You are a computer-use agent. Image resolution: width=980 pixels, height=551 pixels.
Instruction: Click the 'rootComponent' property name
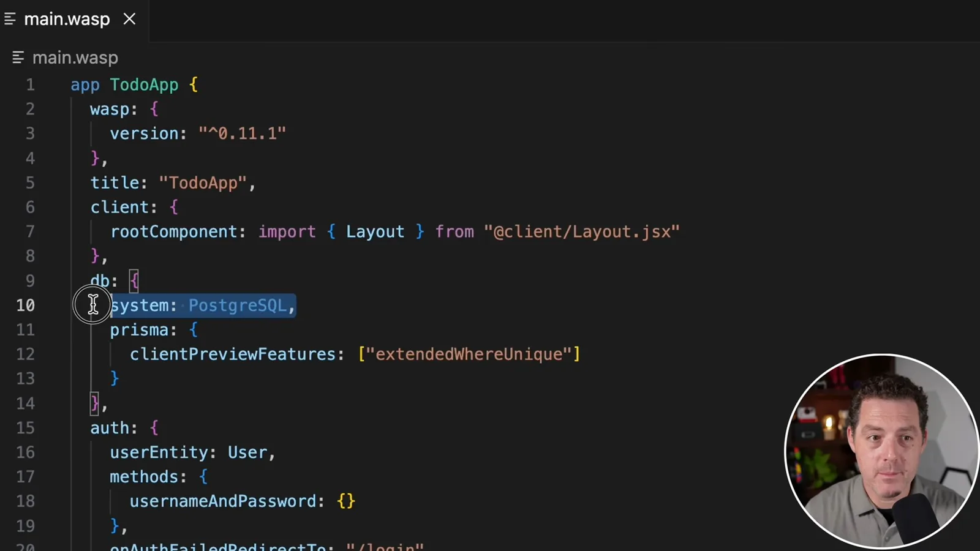click(173, 231)
